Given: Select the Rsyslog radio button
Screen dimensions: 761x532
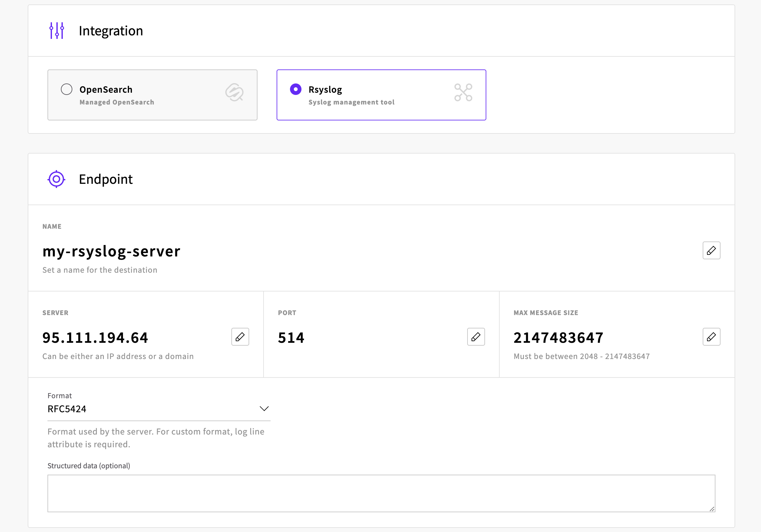Looking at the screenshot, I should click(296, 89).
